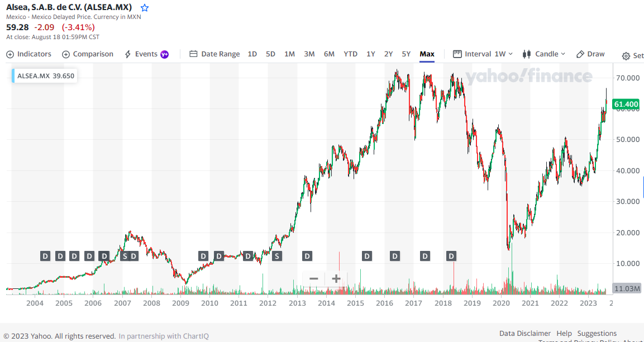Click the current price tag 61.400
Image resolution: width=644 pixels, height=342 pixels.
(x=626, y=104)
